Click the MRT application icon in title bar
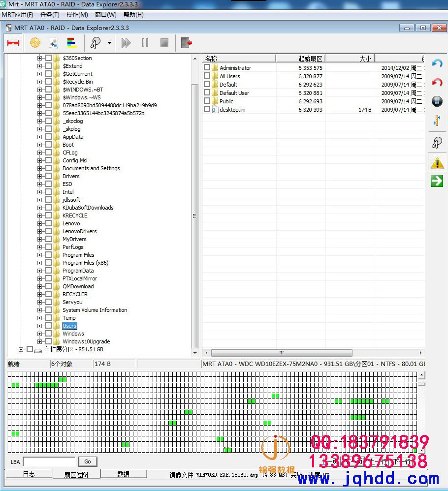448x491 pixels. point(3,4)
